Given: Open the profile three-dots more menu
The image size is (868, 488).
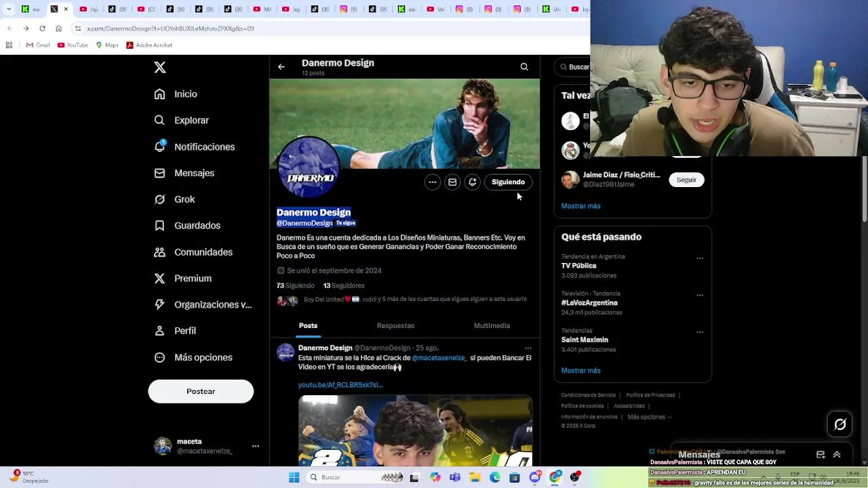Looking at the screenshot, I should click(x=432, y=182).
